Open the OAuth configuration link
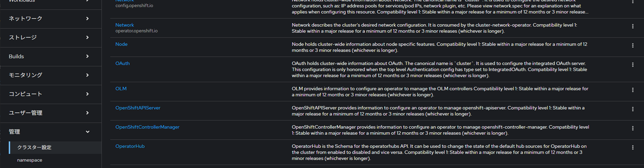The width and height of the screenshot is (644, 168). click(122, 63)
